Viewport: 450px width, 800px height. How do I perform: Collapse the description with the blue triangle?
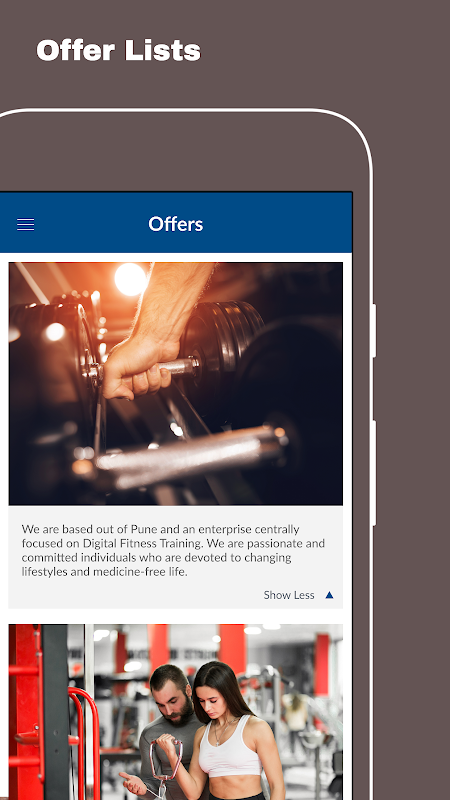point(330,595)
